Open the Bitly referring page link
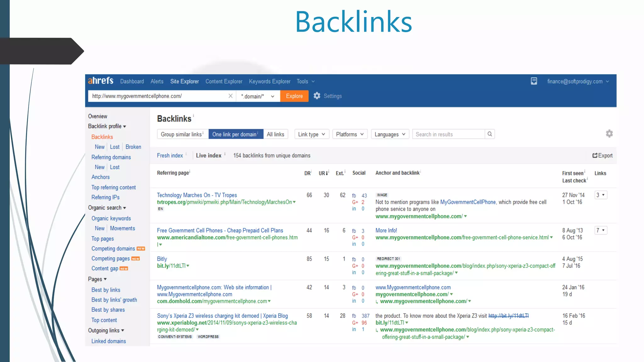 click(x=162, y=259)
